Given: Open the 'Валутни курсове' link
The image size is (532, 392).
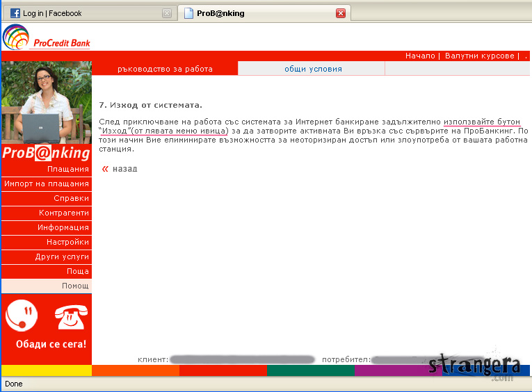Looking at the screenshot, I should coord(479,56).
